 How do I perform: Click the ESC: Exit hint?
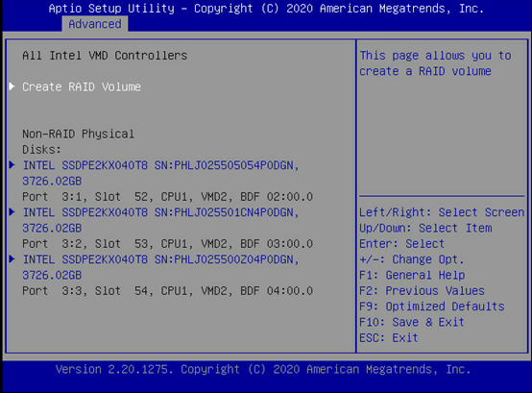click(389, 337)
